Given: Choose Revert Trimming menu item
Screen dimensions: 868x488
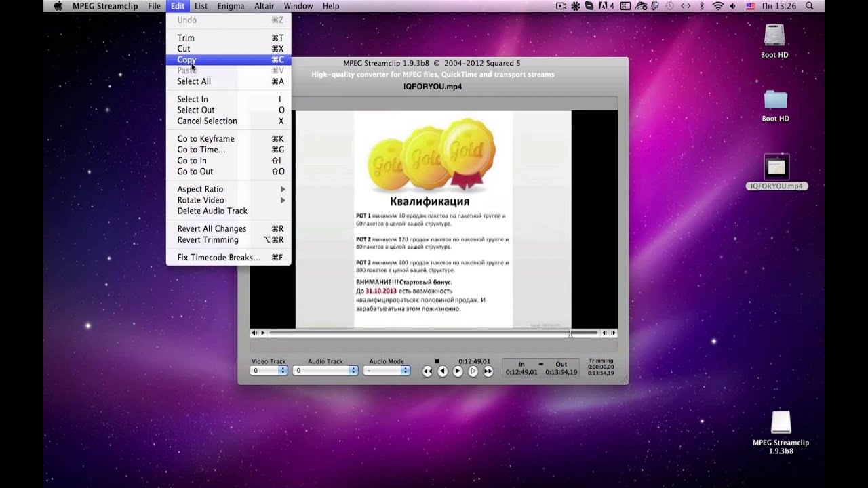Looking at the screenshot, I should pyautogui.click(x=229, y=239).
